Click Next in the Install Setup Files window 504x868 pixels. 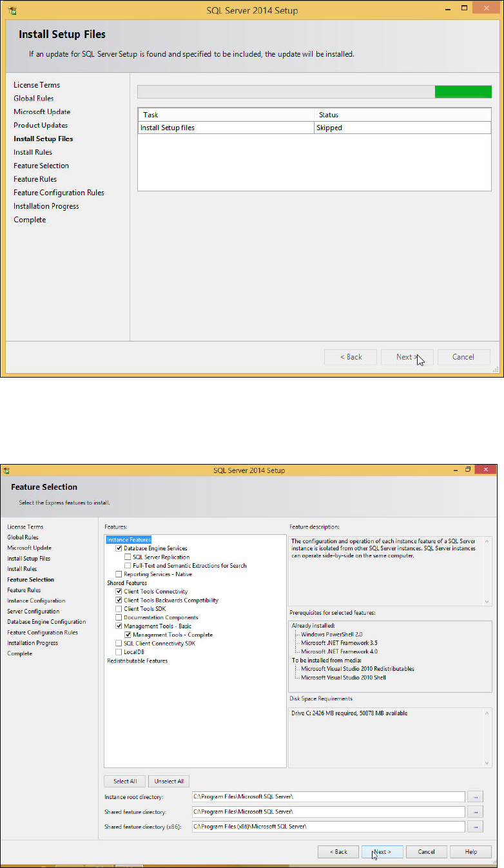point(406,357)
